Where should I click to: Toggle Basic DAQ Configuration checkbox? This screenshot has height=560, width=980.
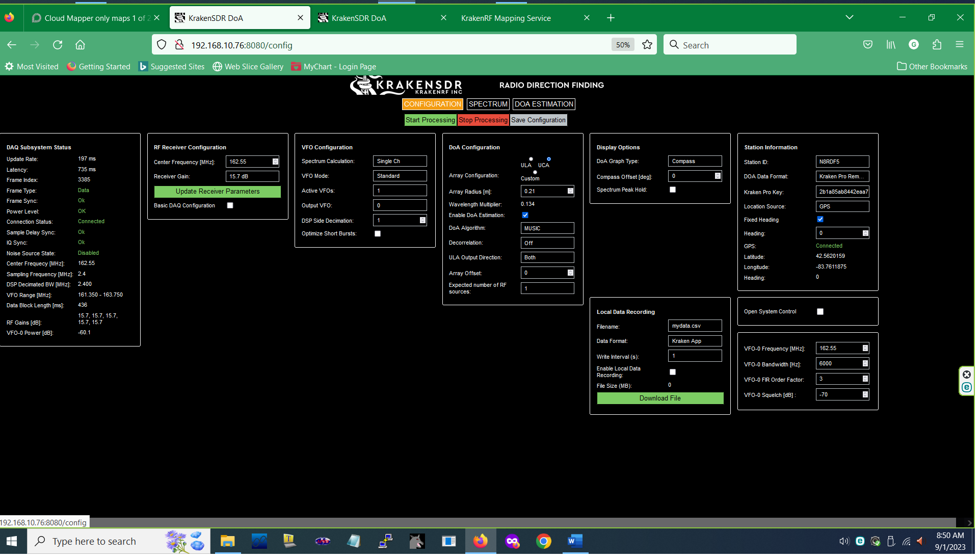pos(230,206)
